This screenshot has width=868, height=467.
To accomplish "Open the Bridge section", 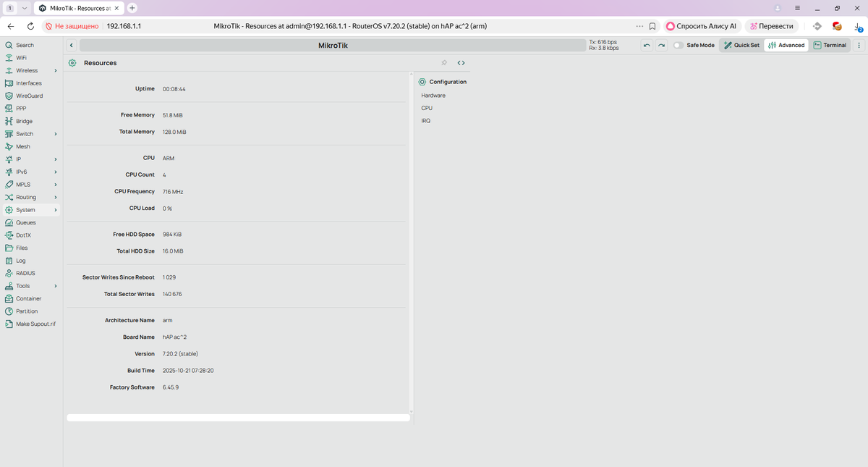I will click(24, 121).
